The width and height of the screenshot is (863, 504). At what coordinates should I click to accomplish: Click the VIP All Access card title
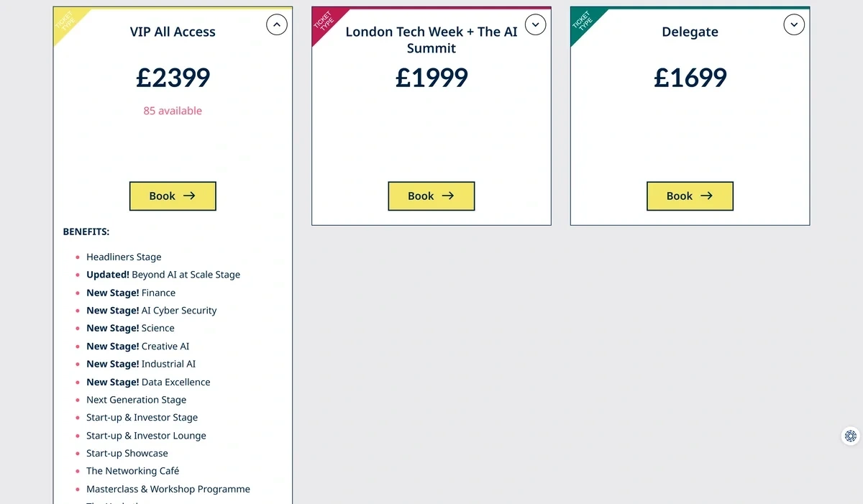click(173, 32)
